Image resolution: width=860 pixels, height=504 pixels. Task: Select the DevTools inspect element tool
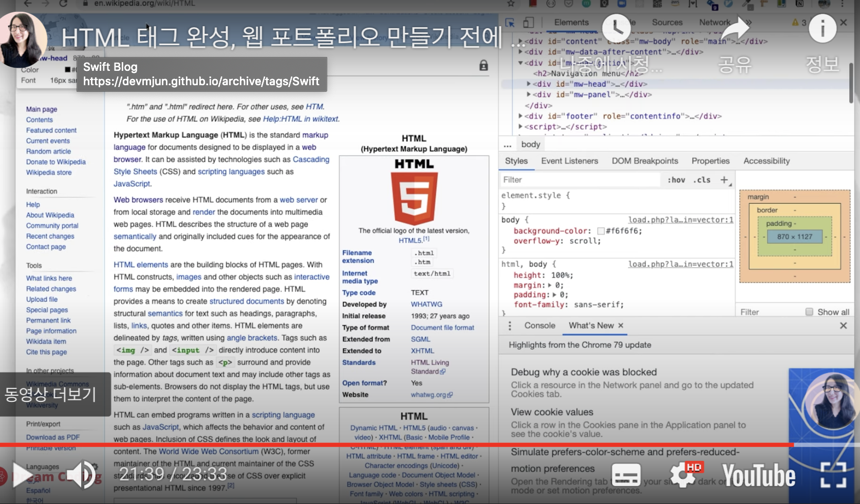[510, 23]
